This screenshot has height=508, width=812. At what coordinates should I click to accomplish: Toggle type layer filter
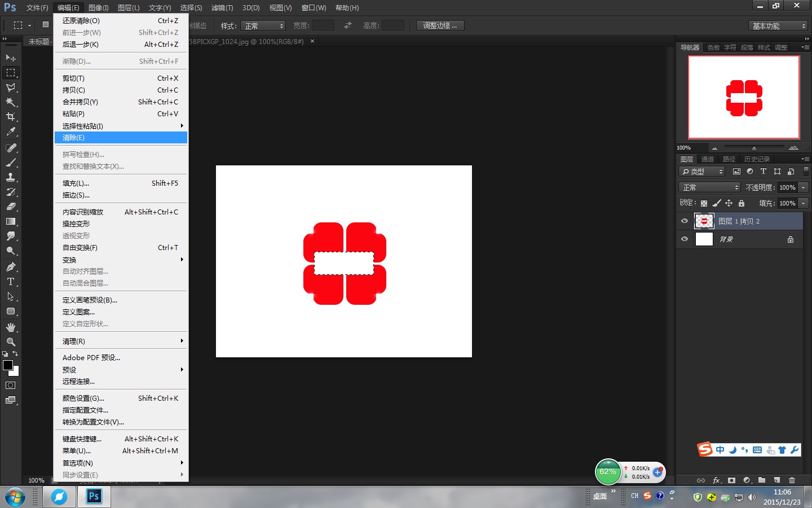point(764,172)
